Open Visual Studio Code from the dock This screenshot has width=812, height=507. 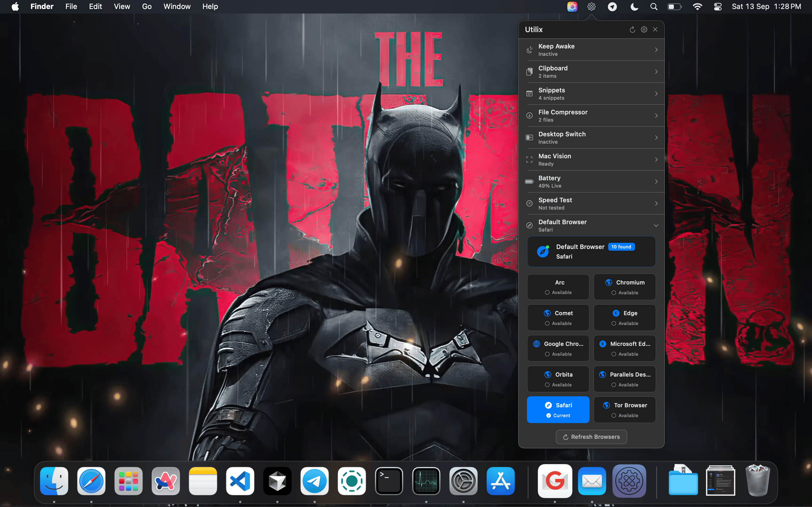click(x=240, y=481)
